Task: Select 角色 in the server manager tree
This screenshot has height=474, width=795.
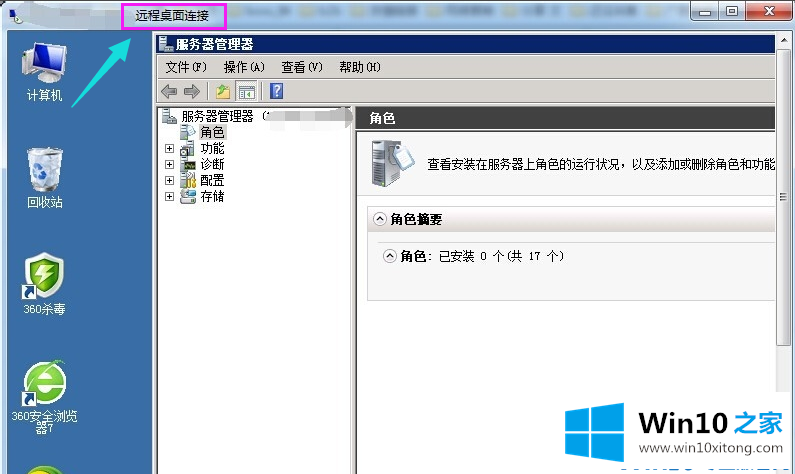Action: pos(211,132)
